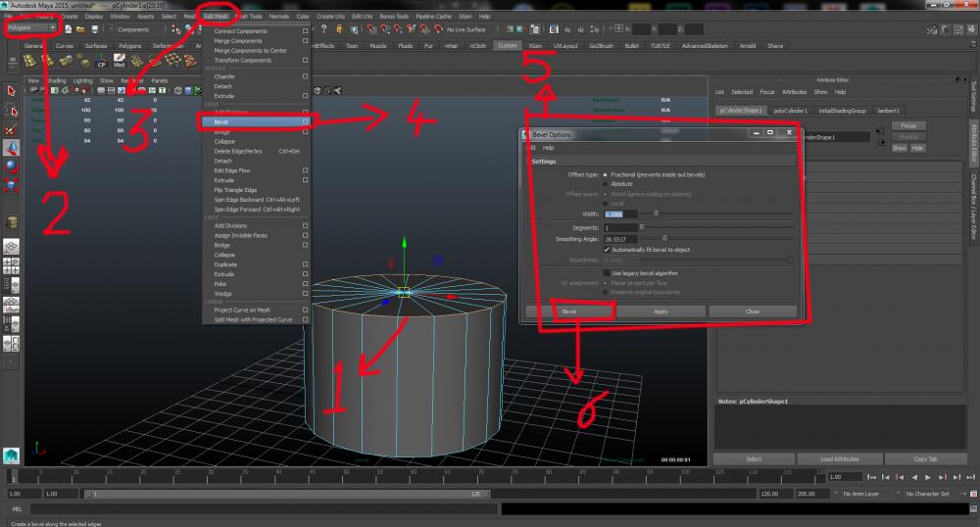This screenshot has width=980, height=527.
Task: Click the Load Attributes button
Action: point(839,458)
